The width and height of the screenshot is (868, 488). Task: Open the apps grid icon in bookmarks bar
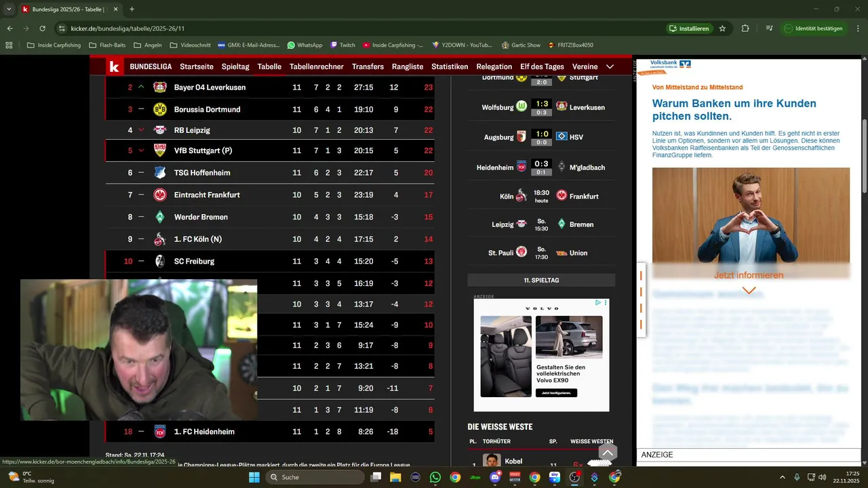coord(9,45)
